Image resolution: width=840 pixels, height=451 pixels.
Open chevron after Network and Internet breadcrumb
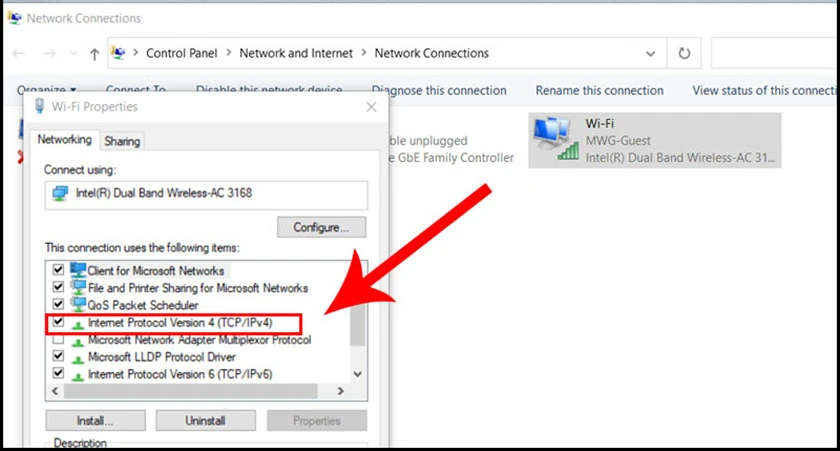tap(364, 52)
